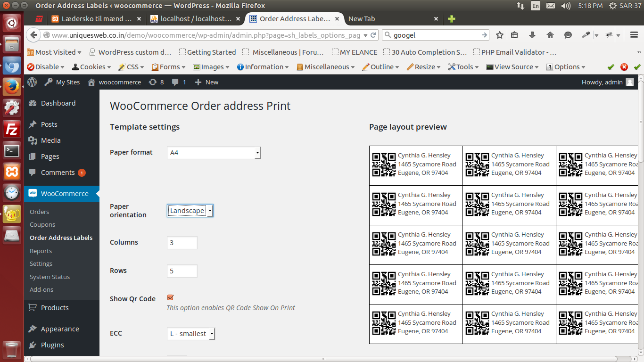
Task: Open the Products admin menu item
Action: click(62, 308)
